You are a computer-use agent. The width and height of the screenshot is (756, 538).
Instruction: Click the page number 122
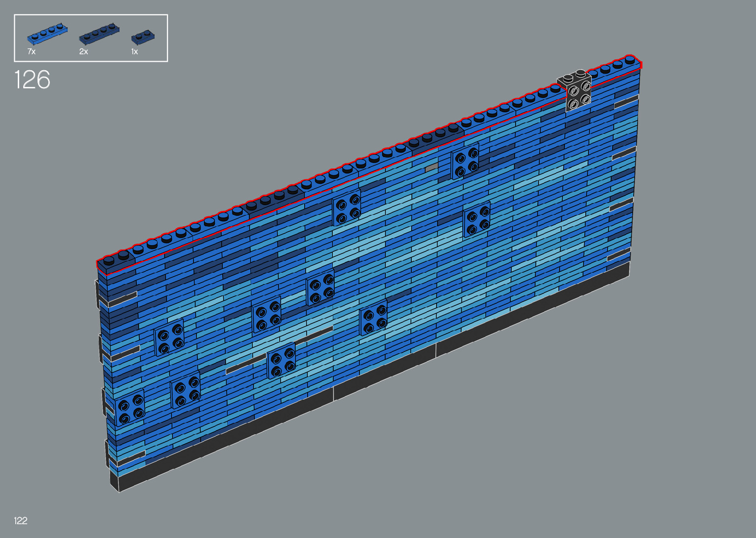(x=21, y=520)
